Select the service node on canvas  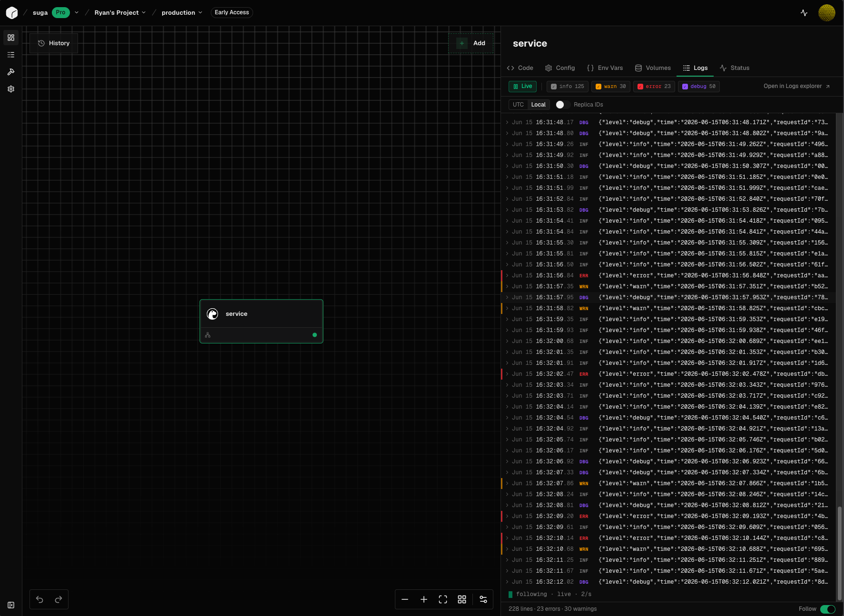(x=261, y=321)
